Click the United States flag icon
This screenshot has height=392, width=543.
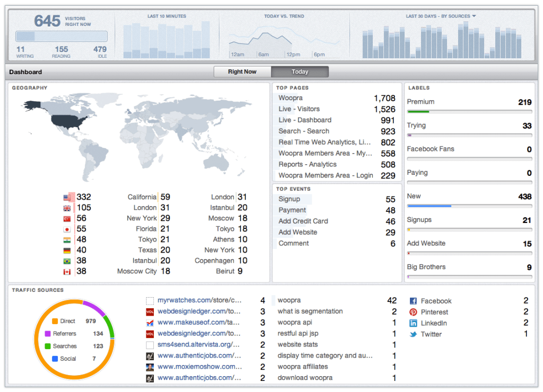[x=67, y=197]
